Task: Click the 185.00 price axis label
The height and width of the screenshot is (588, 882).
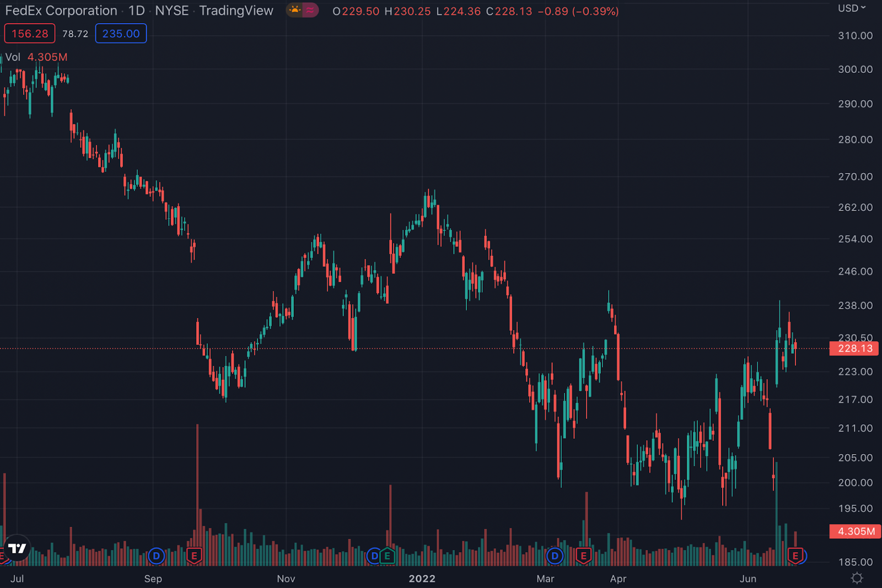Action: pos(856,563)
